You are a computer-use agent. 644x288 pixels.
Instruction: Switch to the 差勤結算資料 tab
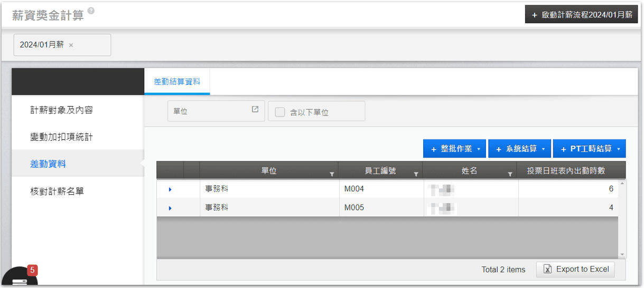pyautogui.click(x=177, y=82)
